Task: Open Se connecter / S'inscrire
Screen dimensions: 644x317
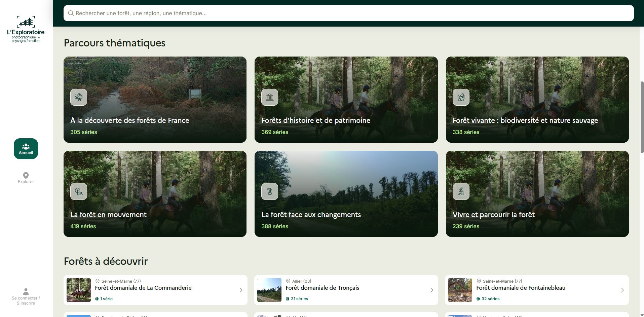Action: click(26, 296)
